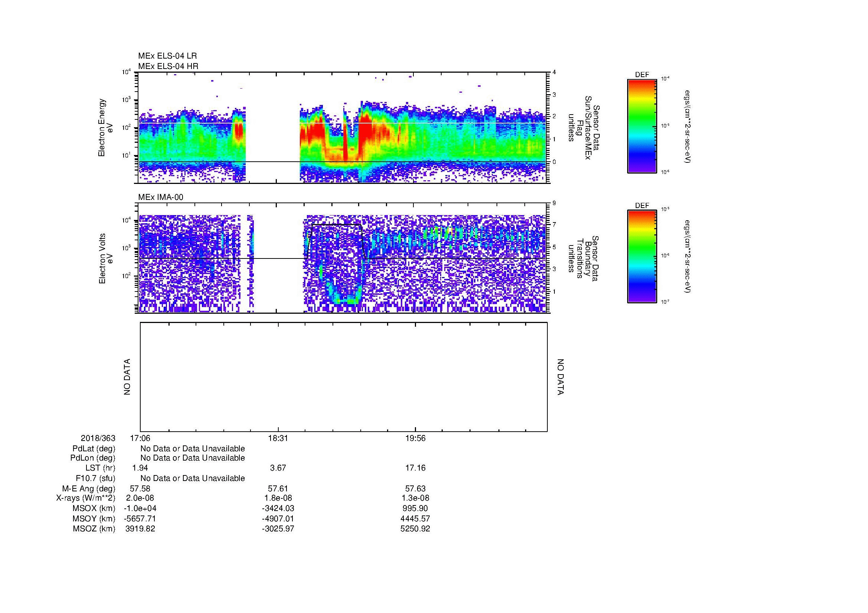The width and height of the screenshot is (868, 613).
Task: Click the LST value 1.94
Action: [140, 468]
